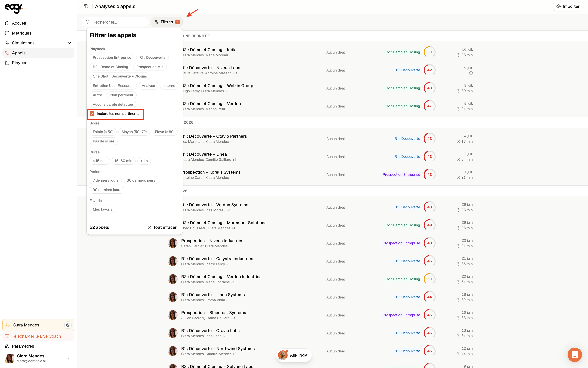Select the R1 : Découverte filter chip
588x368 pixels.
pyautogui.click(x=152, y=58)
